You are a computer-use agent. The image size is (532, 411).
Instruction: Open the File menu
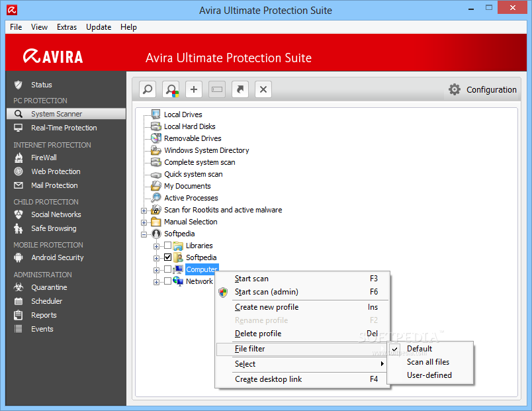16,27
